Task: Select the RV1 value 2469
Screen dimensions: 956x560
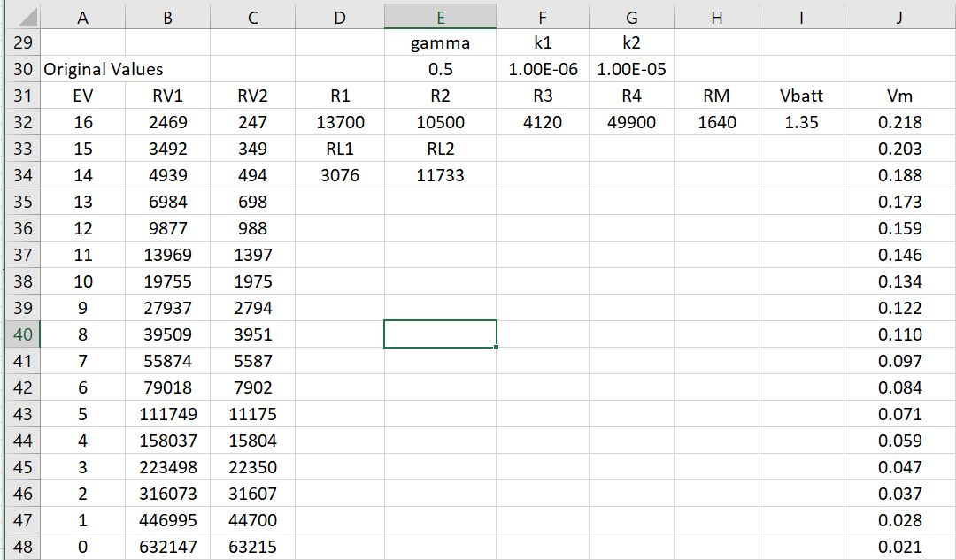Action: [167, 122]
